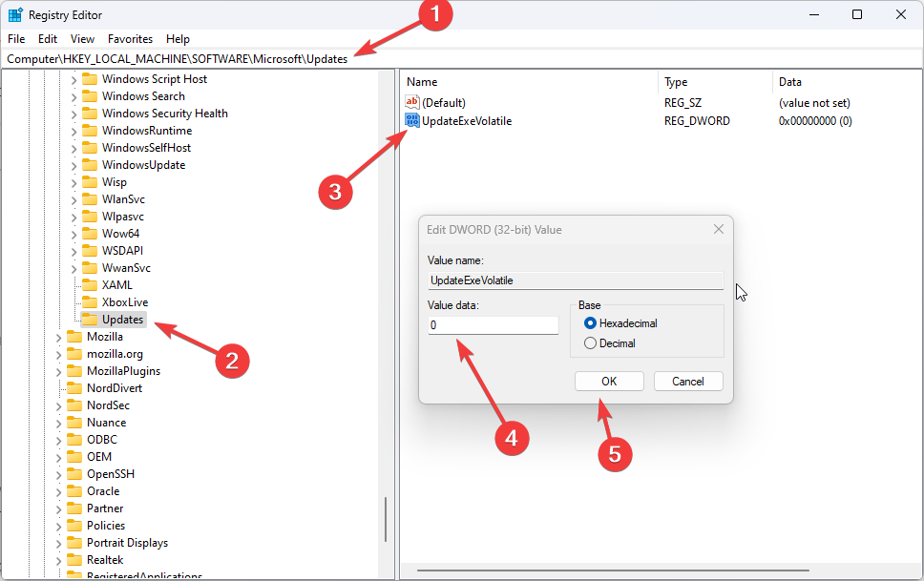
Task: Click the Windows Security Health folder icon
Action: [x=90, y=114]
